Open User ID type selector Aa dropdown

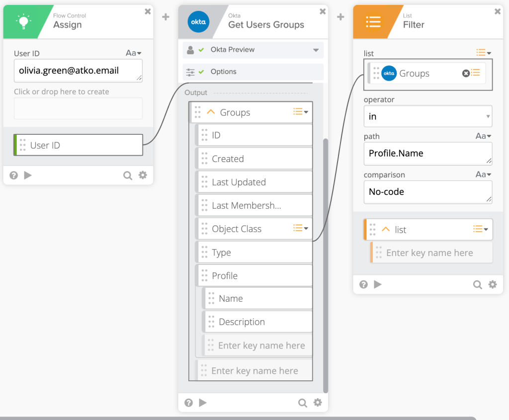click(133, 53)
